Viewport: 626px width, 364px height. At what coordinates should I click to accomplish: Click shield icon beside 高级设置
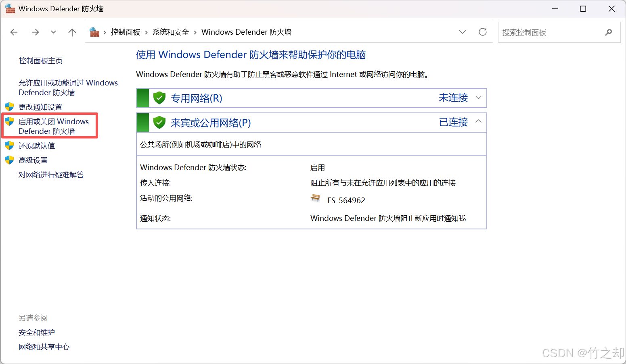pos(9,160)
